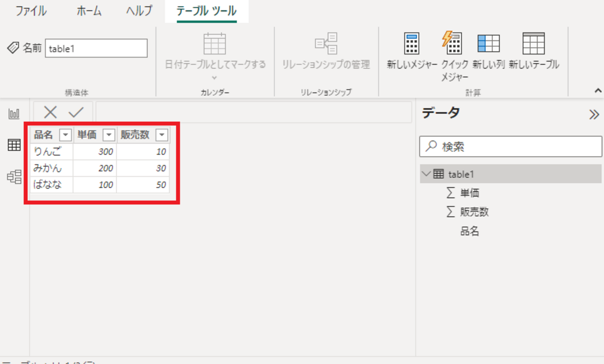Click the New Measure (新しいメジャー) calculator icon
Screen dimensions: 604x364
coord(412,44)
